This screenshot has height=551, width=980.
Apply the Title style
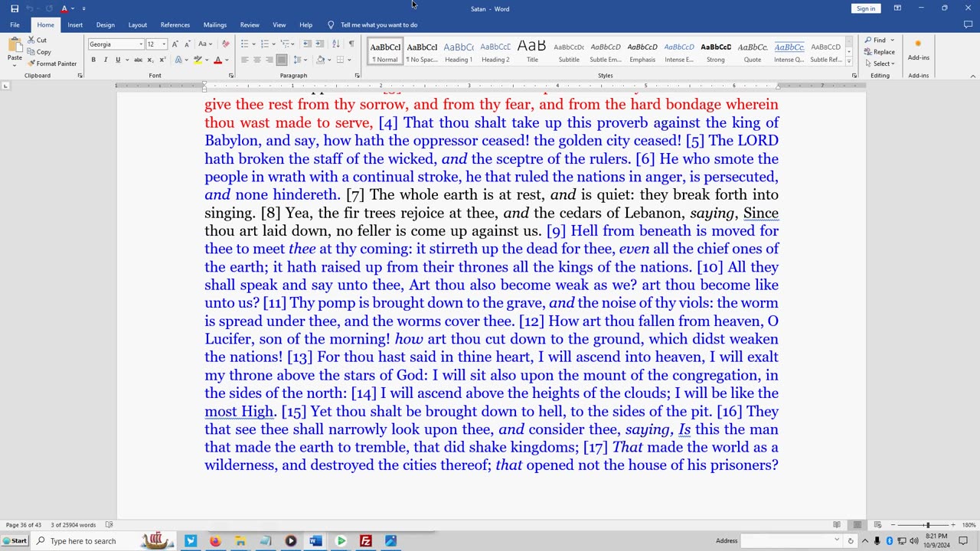click(532, 51)
